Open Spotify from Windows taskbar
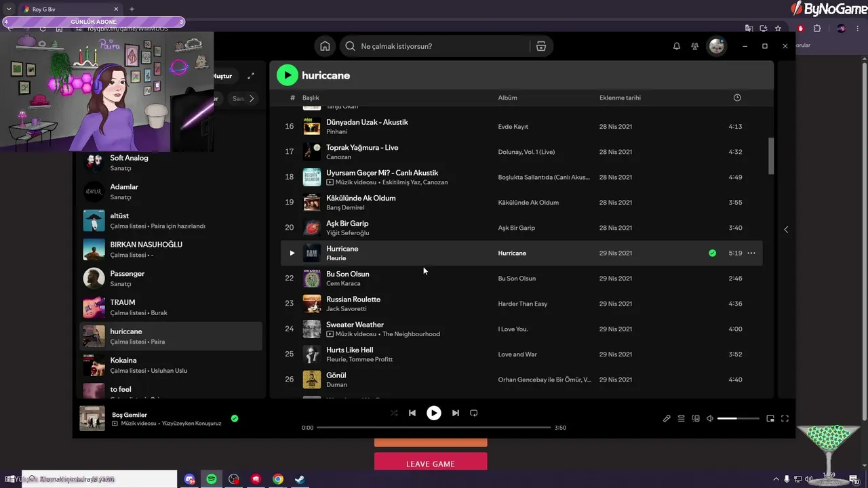 (x=212, y=479)
